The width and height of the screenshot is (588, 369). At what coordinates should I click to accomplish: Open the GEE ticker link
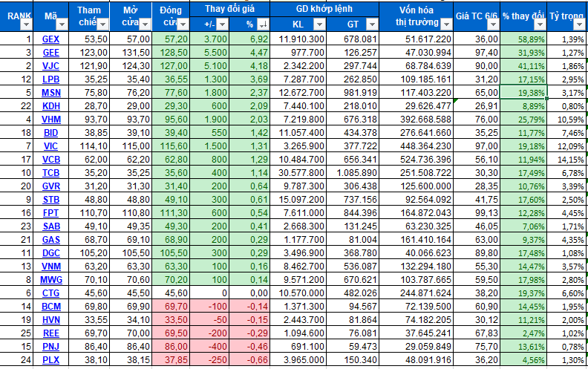point(50,53)
